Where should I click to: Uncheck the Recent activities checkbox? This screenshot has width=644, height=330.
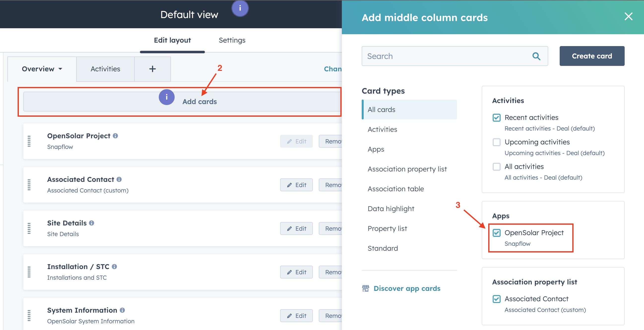coord(496,118)
